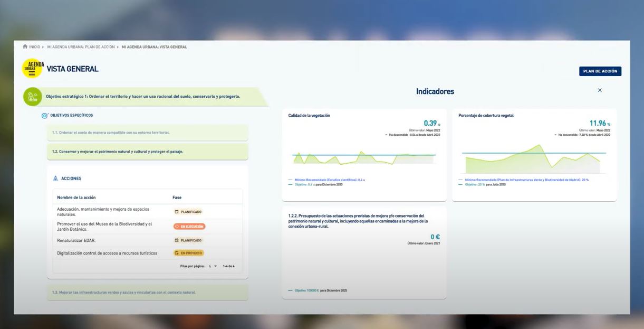Sort by the Fase column header
644x329 pixels.
[x=177, y=198]
